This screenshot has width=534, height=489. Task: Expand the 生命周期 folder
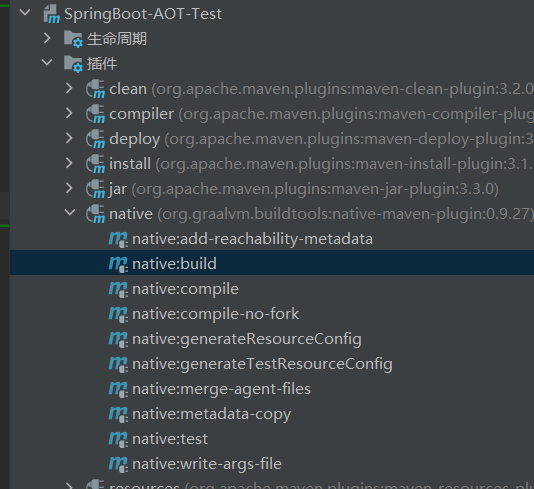coord(47,38)
